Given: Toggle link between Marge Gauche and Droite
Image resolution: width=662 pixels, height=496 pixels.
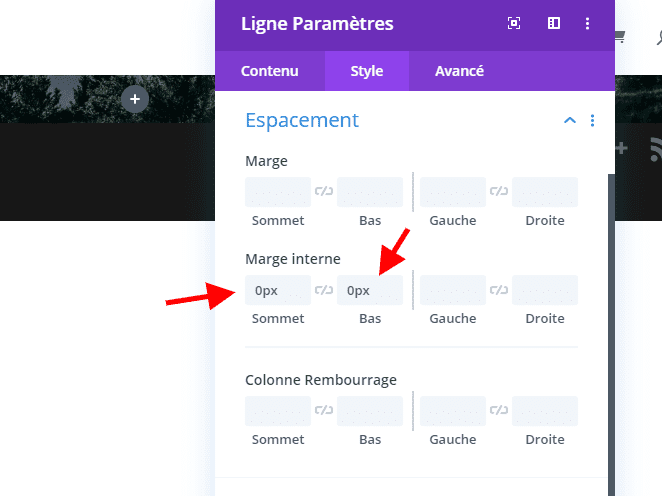Looking at the screenshot, I should (x=499, y=192).
